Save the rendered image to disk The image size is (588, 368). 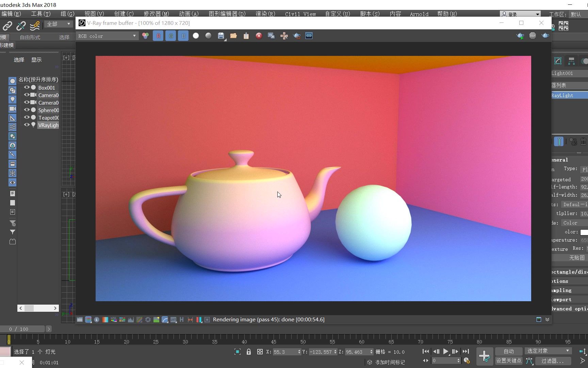coord(221,35)
